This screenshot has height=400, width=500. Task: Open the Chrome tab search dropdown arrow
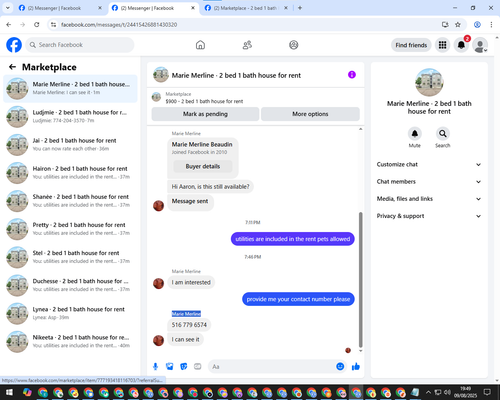click(7, 8)
